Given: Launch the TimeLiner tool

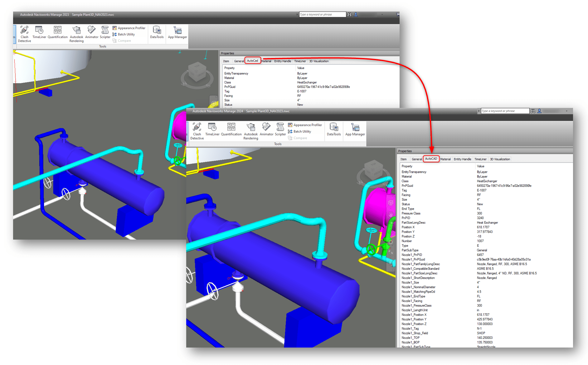Looking at the screenshot, I should 212,129.
